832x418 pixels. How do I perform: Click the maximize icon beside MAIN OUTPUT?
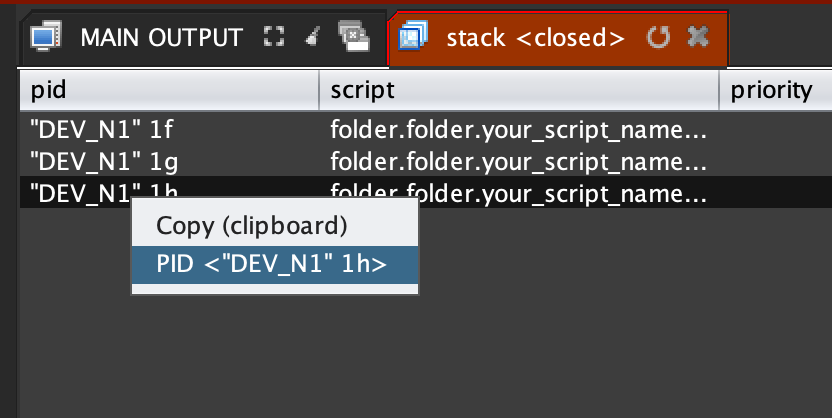(x=271, y=38)
